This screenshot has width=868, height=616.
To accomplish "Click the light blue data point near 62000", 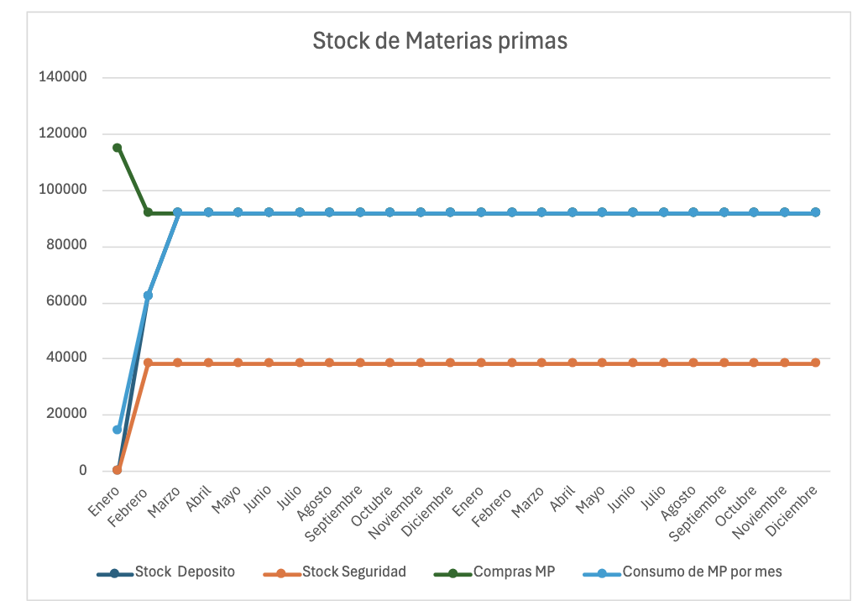I will (x=148, y=295).
